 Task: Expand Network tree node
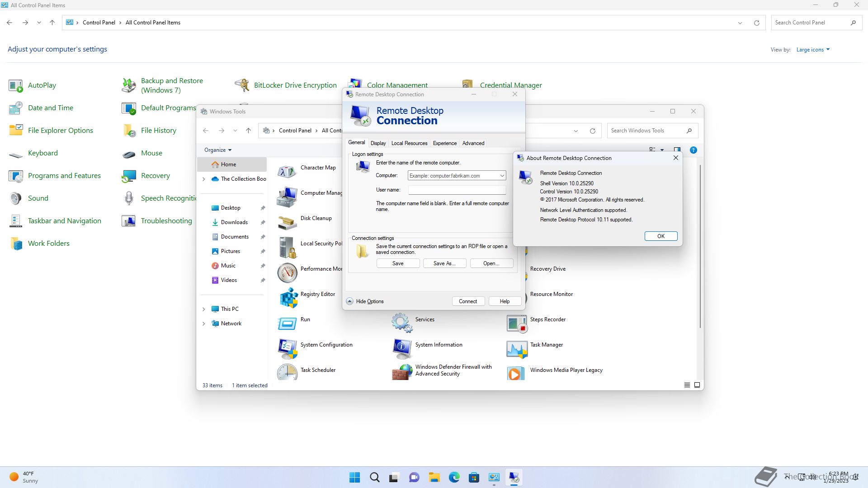click(203, 324)
